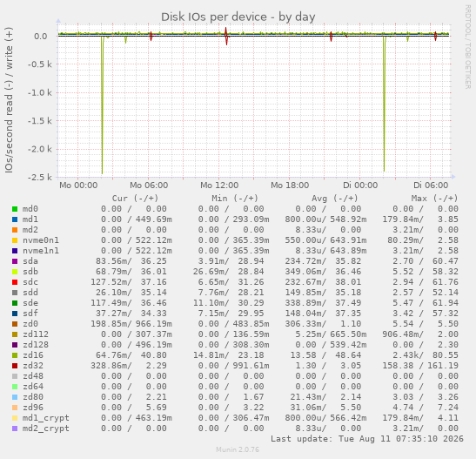Click the zd64 light green legend swatch

pyautogui.click(x=15, y=387)
